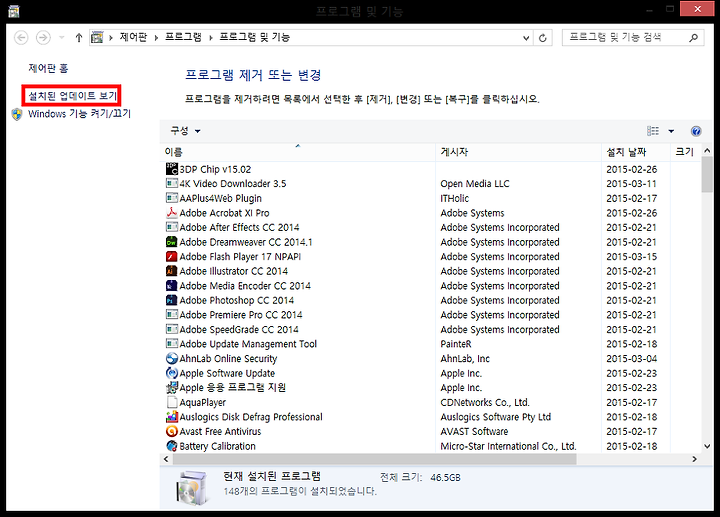Click the horizontal scrollbar left arrow
Viewport: 720px width, 517px height.
tap(166, 459)
